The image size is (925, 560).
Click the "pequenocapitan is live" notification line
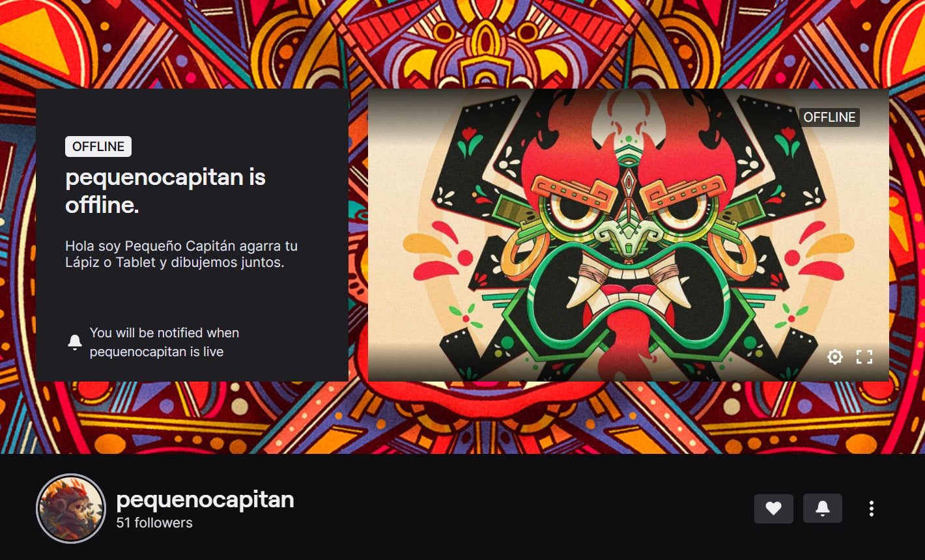[156, 352]
